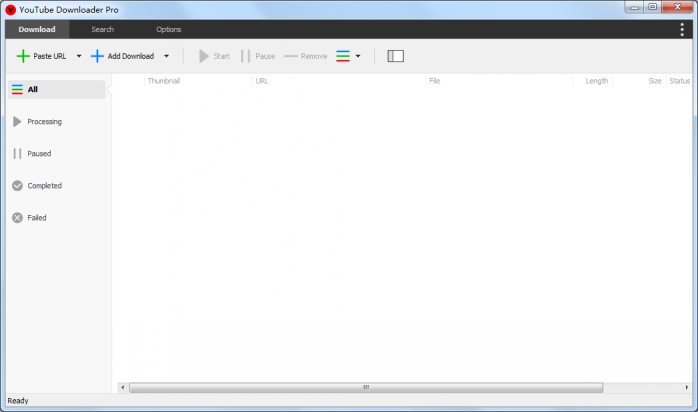Sort by the Size column header

pos(654,81)
